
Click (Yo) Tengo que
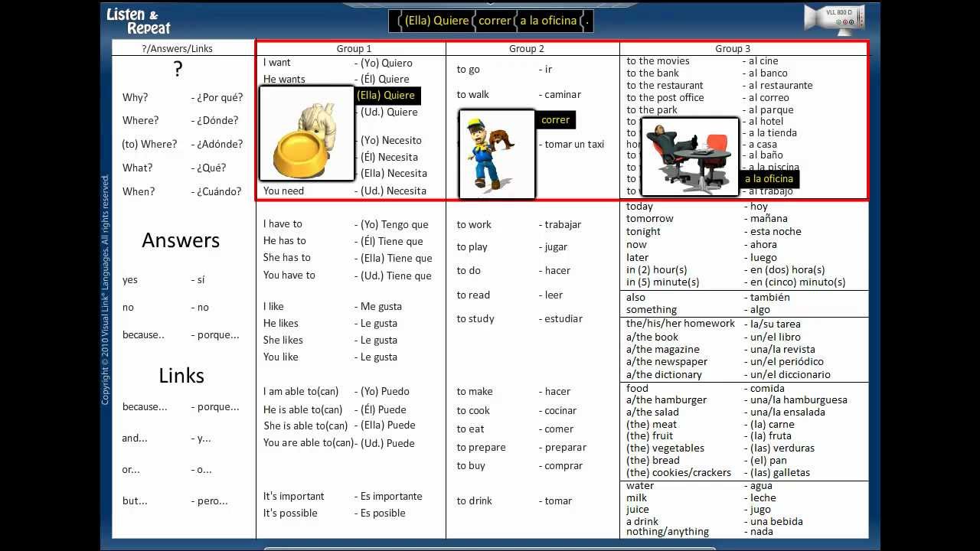tap(394, 225)
